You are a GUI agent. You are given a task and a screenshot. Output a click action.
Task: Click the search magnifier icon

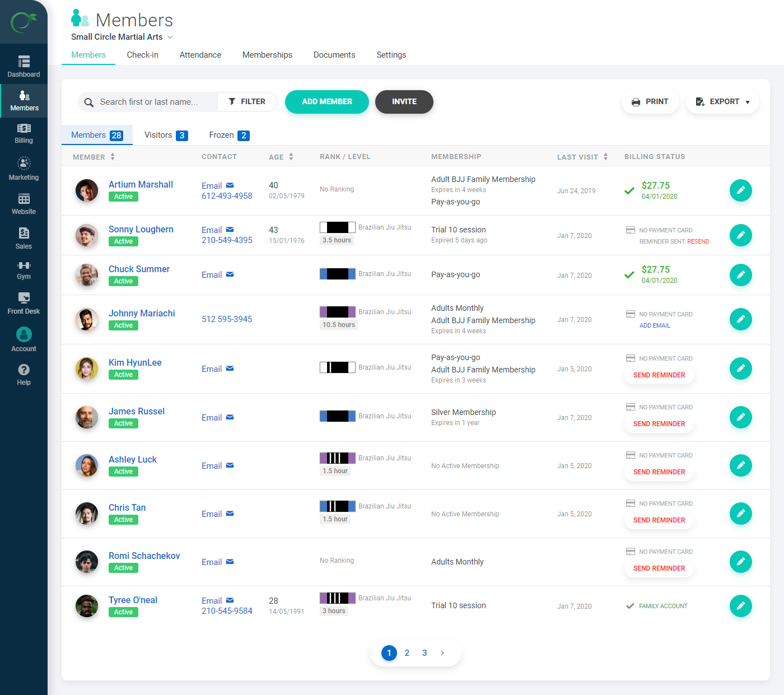pos(88,102)
